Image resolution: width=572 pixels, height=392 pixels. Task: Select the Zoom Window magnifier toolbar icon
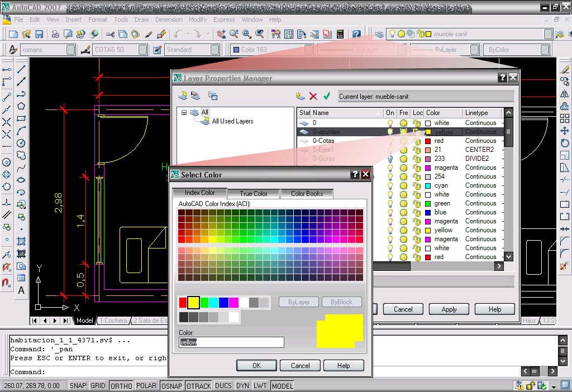[246, 35]
